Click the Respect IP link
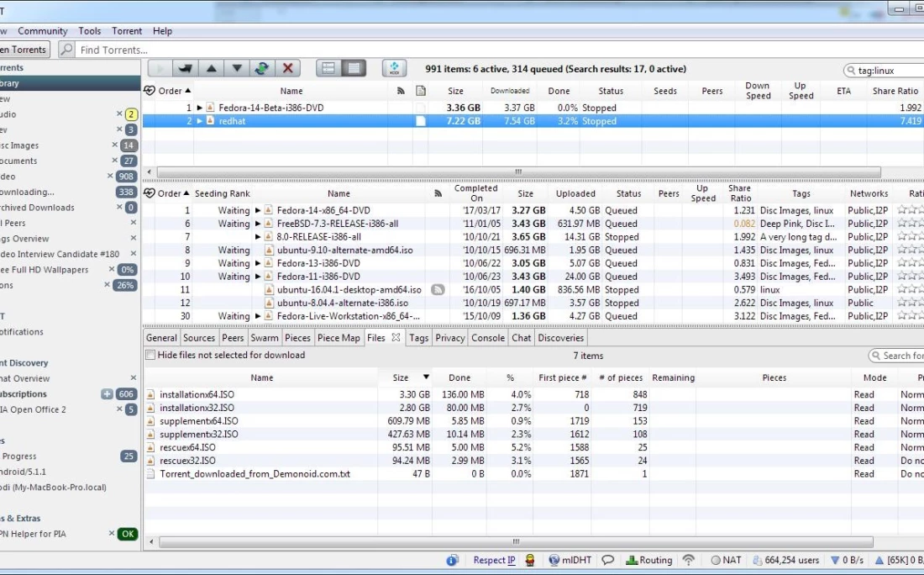Screen dimensions: 924x575 coord(494,560)
